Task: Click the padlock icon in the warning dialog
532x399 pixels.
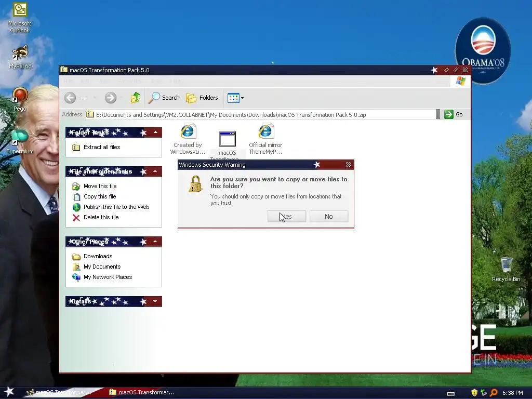Action: [x=195, y=184]
